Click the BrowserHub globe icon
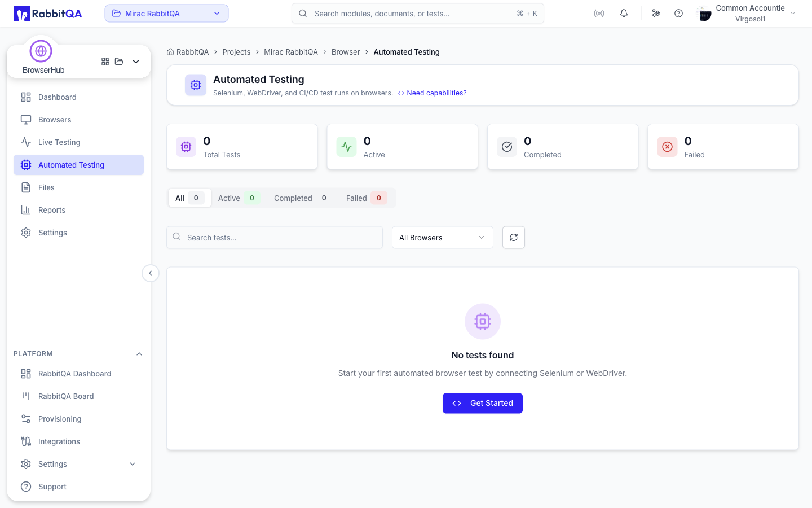The height and width of the screenshot is (508, 812). (x=41, y=51)
